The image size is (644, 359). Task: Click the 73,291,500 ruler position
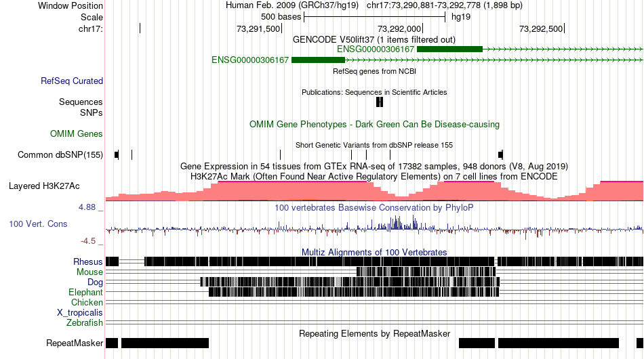tap(258, 28)
